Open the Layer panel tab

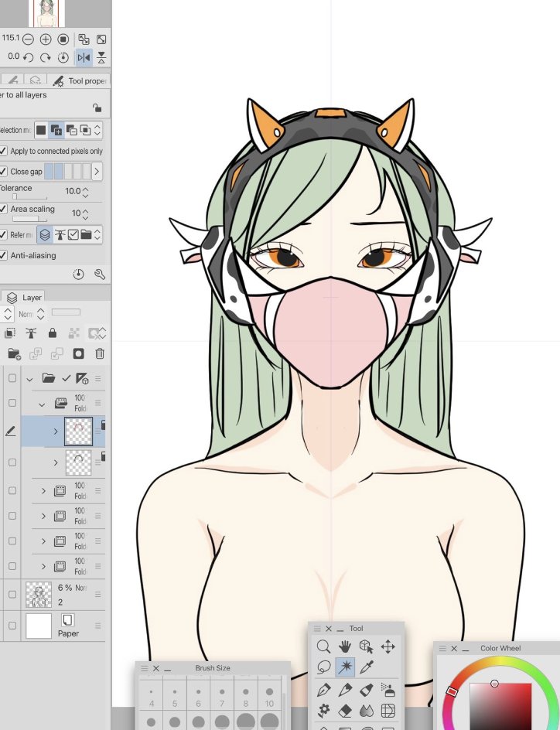[x=25, y=297]
